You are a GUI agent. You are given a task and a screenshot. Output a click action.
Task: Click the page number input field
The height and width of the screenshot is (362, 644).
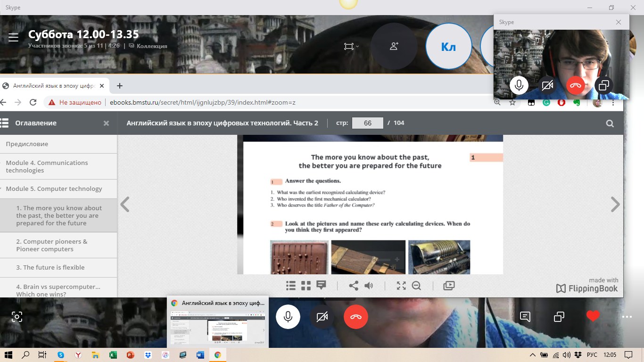click(x=367, y=123)
